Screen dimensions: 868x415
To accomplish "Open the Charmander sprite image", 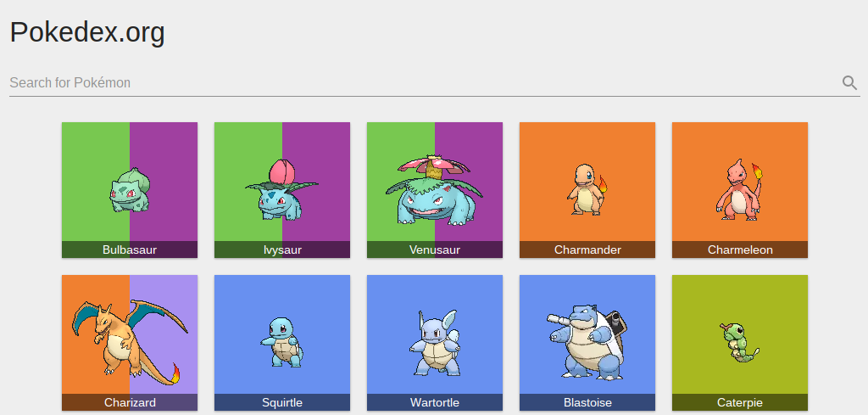I will pyautogui.click(x=587, y=189).
